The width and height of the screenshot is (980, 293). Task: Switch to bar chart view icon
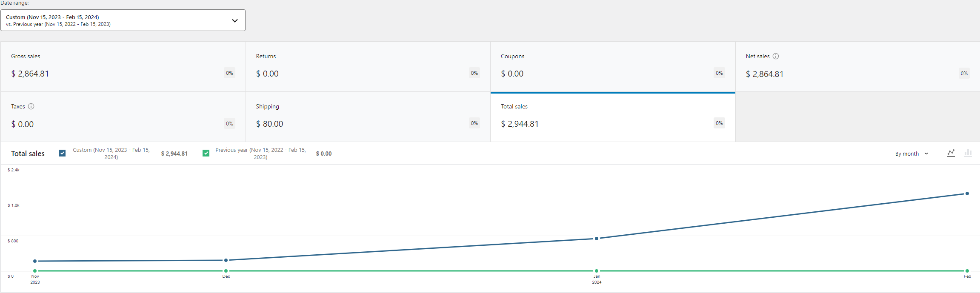click(968, 153)
